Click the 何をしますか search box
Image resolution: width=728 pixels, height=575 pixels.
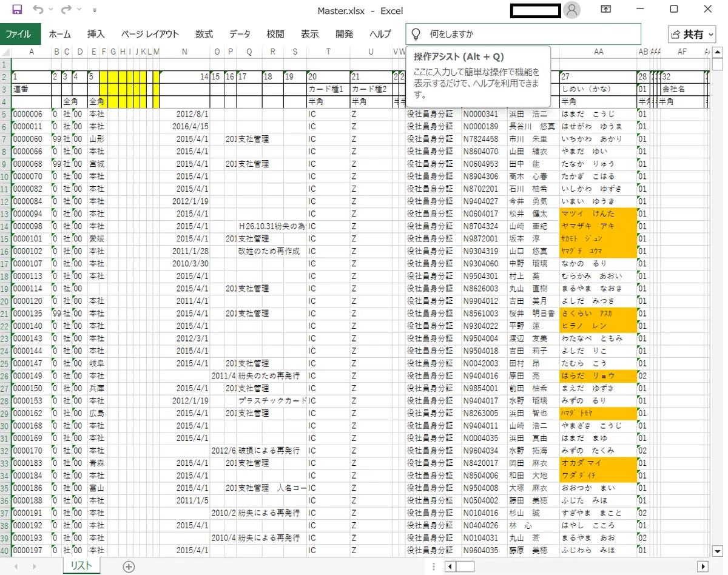point(523,34)
